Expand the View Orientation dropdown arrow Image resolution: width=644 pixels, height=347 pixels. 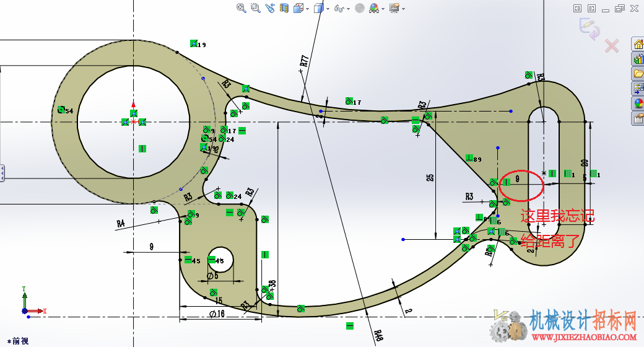(307, 9)
